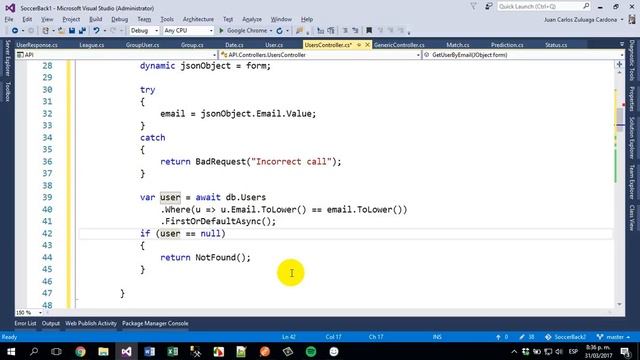This screenshot has height=360, width=640.
Task: Open the tab overflow list arrow
Action: tap(622, 44)
